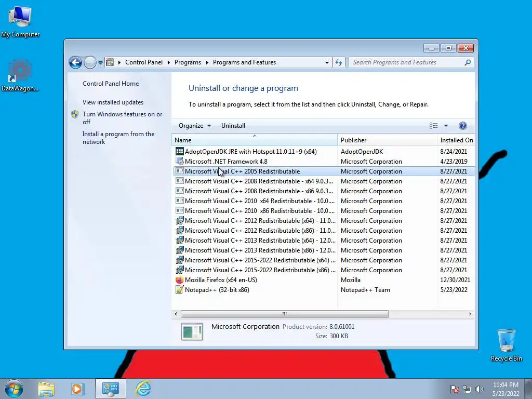Click the shield icon beside Windows features
Image resolution: width=532 pixels, height=399 pixels.
(x=75, y=114)
